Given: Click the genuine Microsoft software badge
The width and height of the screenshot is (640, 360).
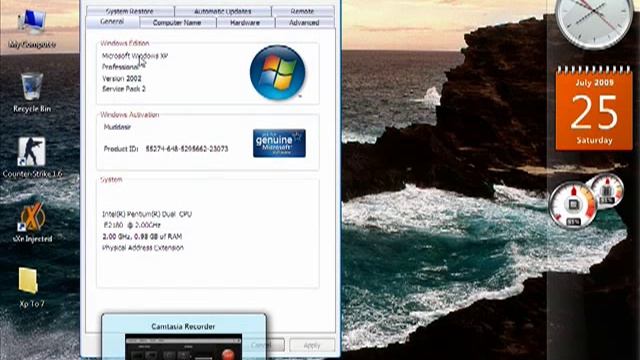Looking at the screenshot, I should [279, 143].
